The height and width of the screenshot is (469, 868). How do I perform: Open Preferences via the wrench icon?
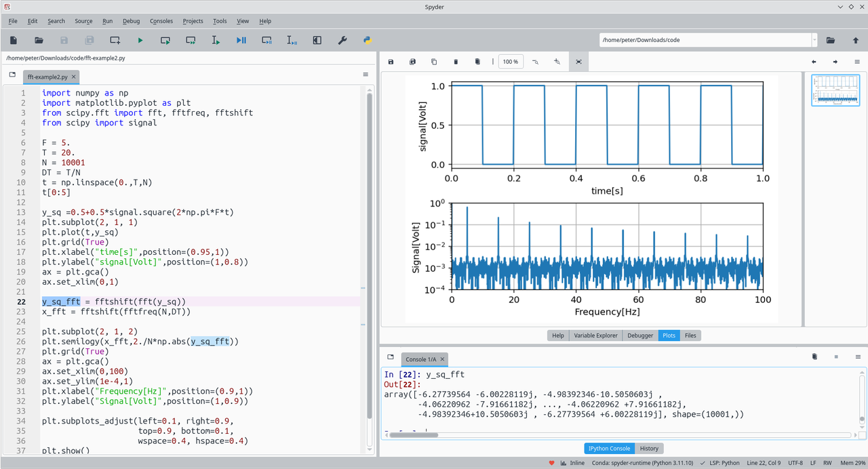(342, 41)
